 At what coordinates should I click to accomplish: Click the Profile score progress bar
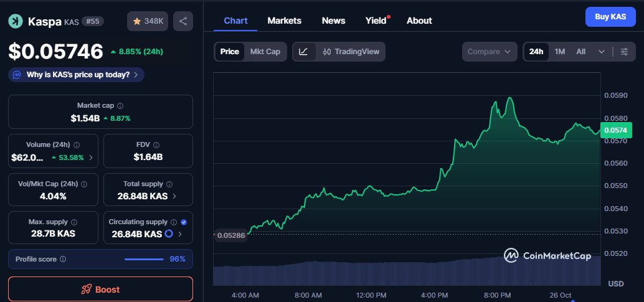144,259
